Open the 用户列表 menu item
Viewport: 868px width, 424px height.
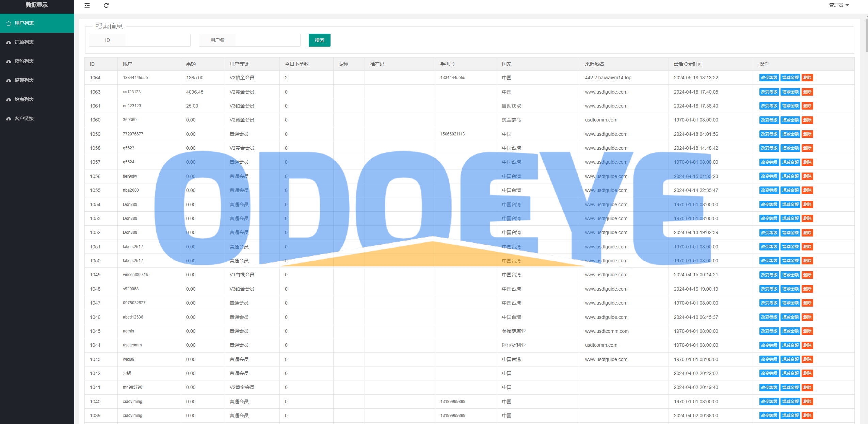point(37,23)
